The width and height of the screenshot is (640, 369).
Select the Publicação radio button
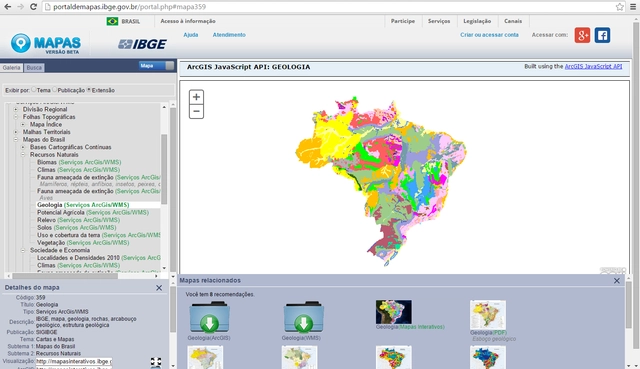pyautogui.click(x=54, y=89)
